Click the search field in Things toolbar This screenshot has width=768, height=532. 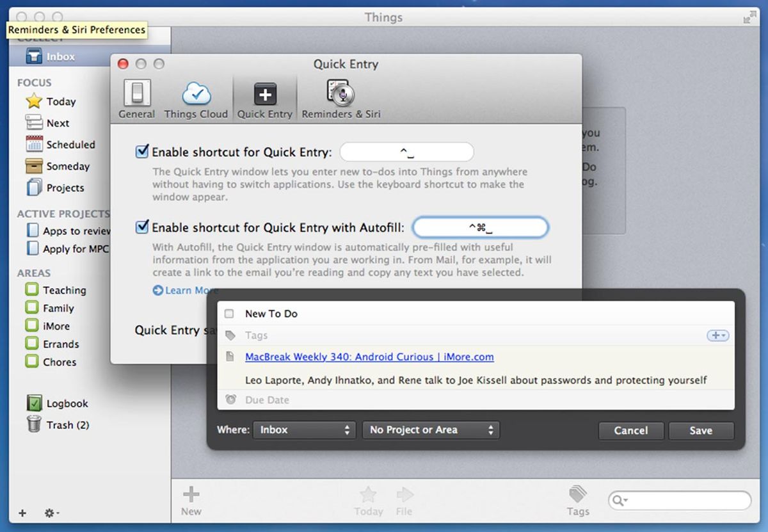tap(680, 501)
